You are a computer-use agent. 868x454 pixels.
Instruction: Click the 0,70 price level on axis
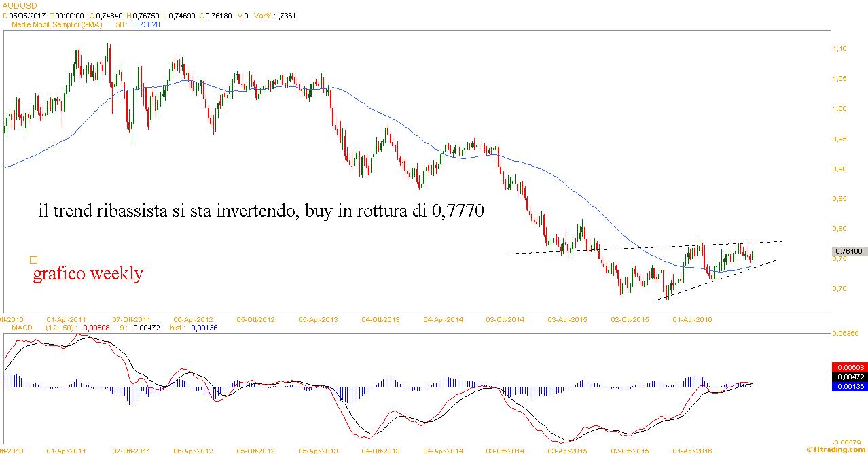[839, 289]
